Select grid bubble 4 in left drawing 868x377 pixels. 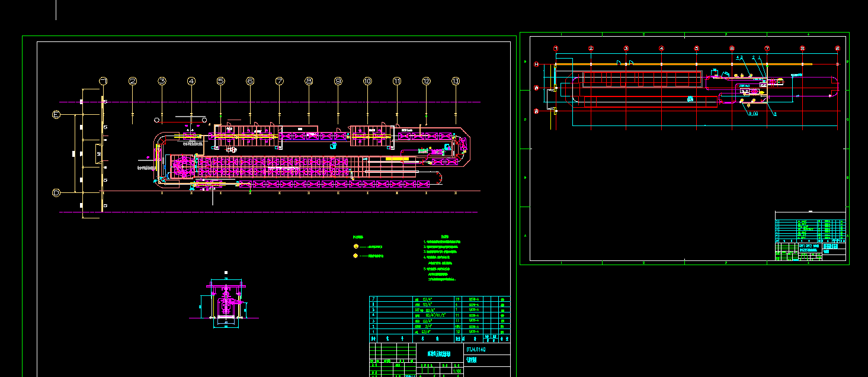pos(191,81)
